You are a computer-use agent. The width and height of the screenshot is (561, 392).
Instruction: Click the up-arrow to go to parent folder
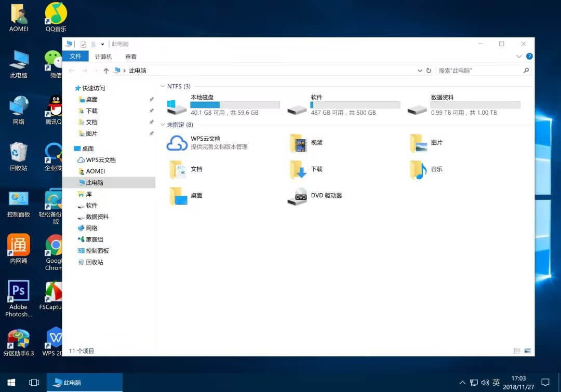pyautogui.click(x=106, y=70)
